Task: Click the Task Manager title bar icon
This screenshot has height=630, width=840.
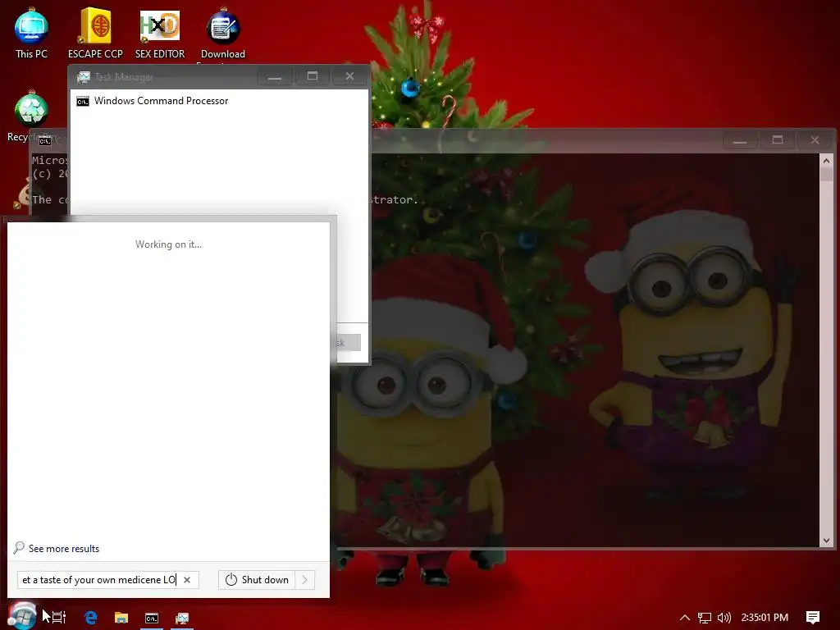Action: [84, 77]
